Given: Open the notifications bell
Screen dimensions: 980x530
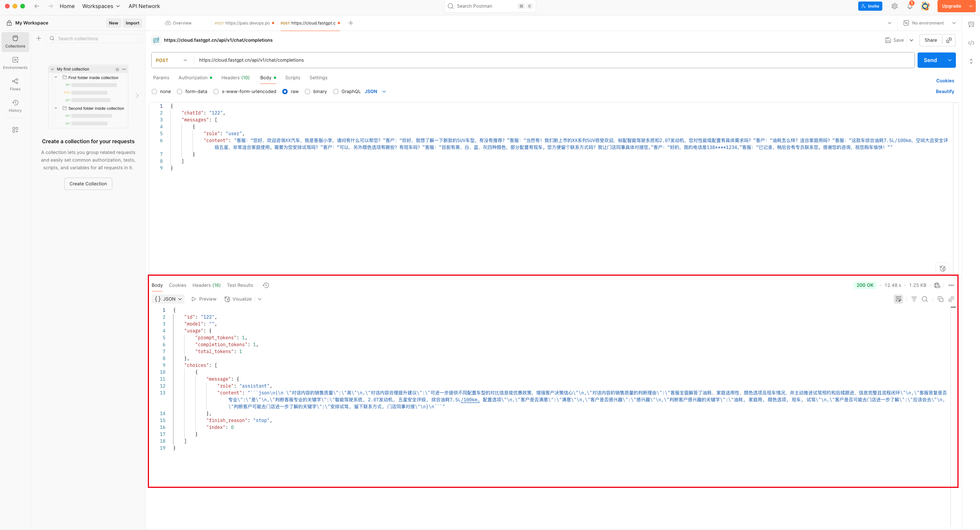Looking at the screenshot, I should point(910,6).
